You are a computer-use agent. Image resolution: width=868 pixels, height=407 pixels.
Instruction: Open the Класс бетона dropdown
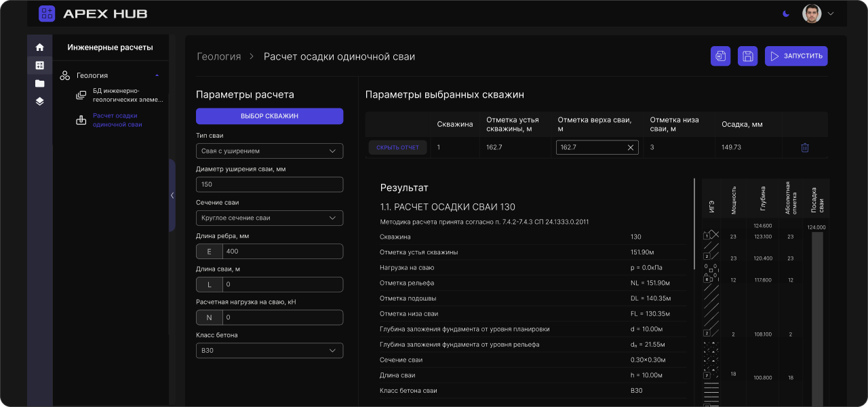(x=269, y=351)
